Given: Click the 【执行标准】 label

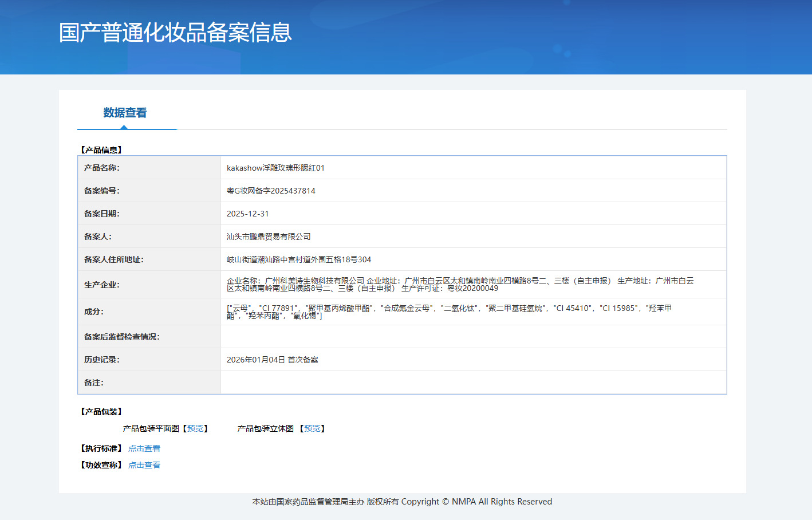Looking at the screenshot, I should tap(101, 448).
